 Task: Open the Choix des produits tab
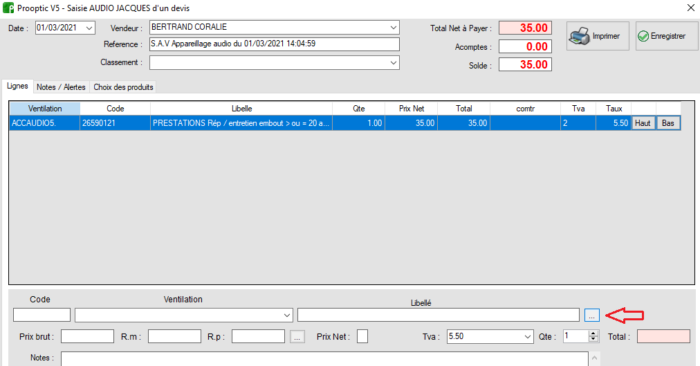tap(123, 87)
